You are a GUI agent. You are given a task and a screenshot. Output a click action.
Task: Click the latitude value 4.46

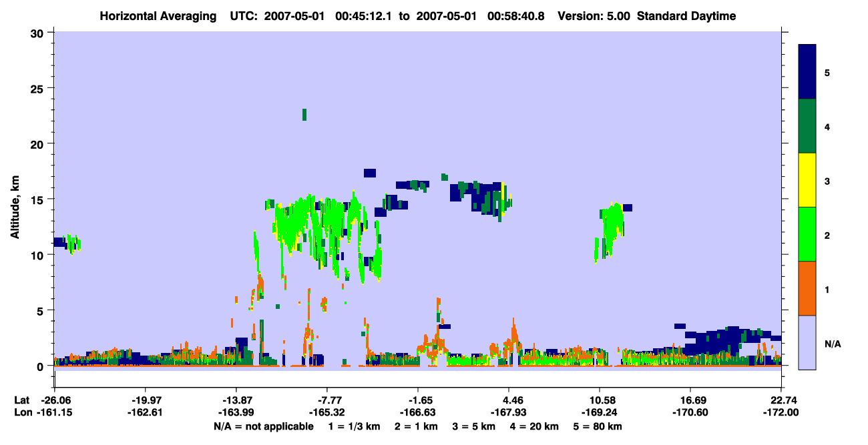coord(510,400)
